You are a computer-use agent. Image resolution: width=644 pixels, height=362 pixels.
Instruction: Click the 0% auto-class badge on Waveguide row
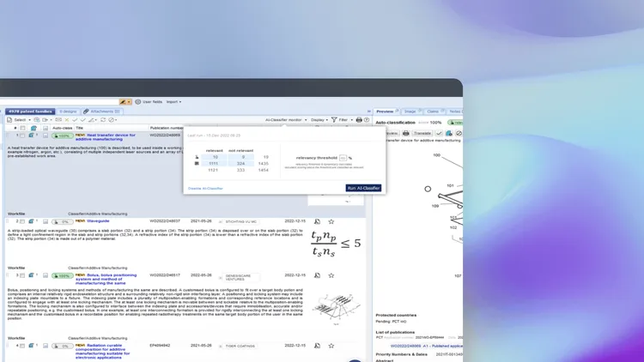63,221
